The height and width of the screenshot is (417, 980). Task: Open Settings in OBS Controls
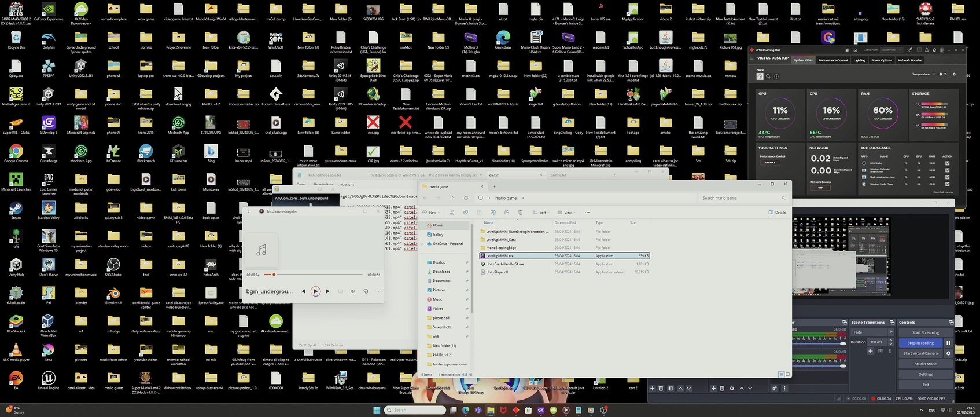[x=925, y=374]
